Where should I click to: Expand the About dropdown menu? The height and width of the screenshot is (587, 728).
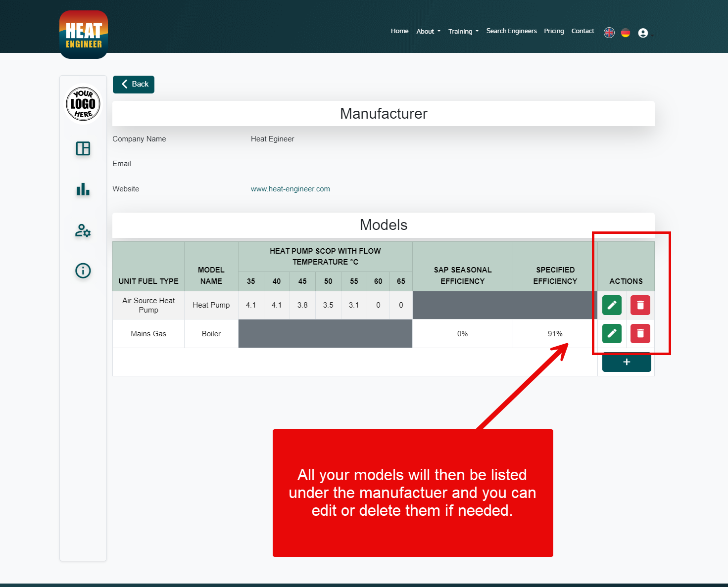[428, 31]
